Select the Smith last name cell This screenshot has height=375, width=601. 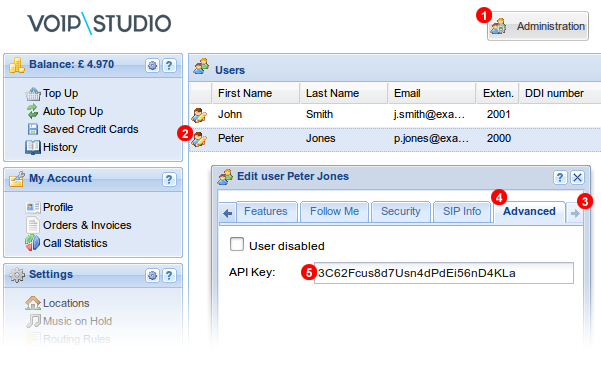[320, 114]
